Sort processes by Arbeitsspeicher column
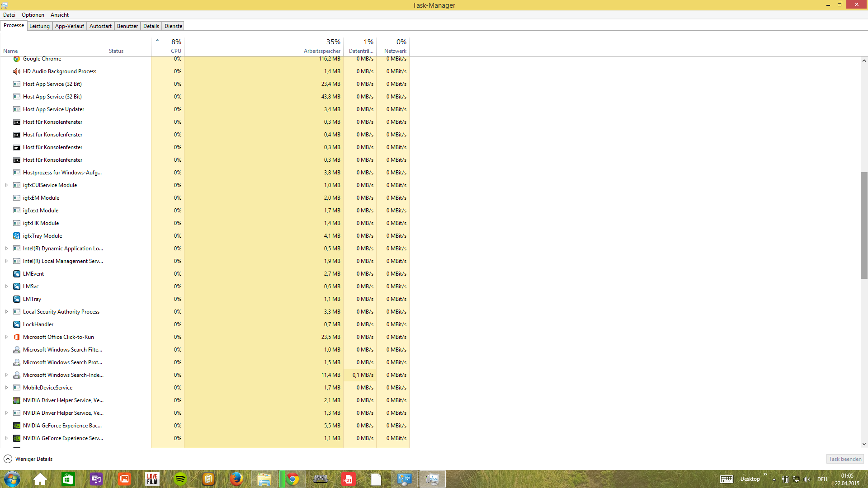This screenshot has height=488, width=868. 322,51
